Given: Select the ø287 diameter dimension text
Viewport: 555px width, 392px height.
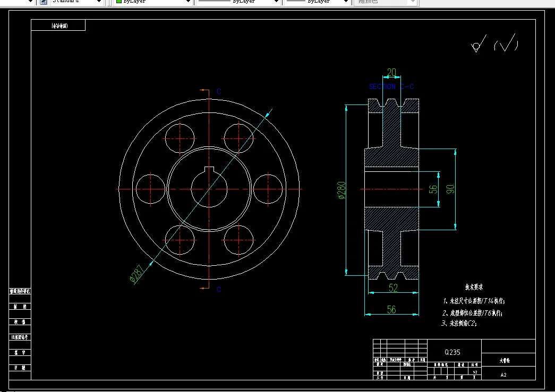Looking at the screenshot, I should click(137, 274).
